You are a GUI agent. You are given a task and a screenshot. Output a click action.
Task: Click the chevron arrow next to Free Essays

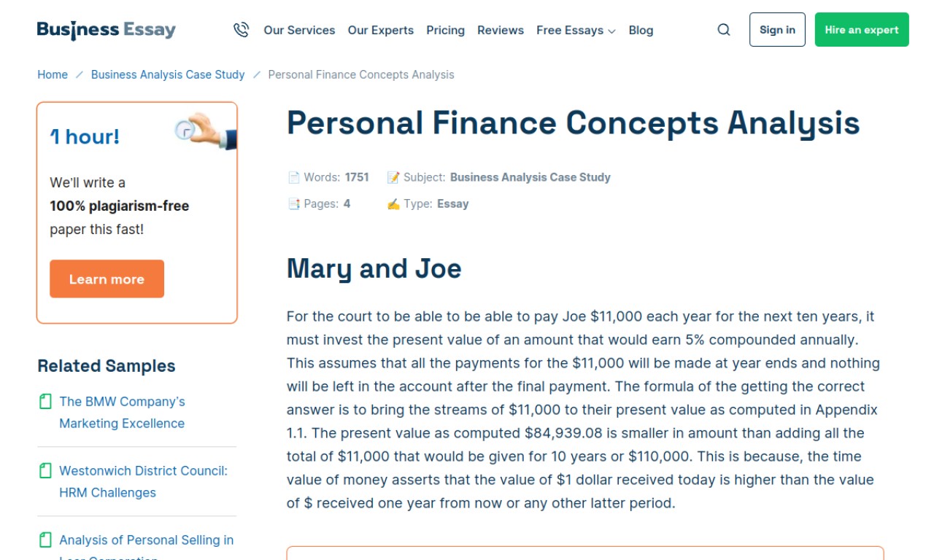pyautogui.click(x=611, y=31)
